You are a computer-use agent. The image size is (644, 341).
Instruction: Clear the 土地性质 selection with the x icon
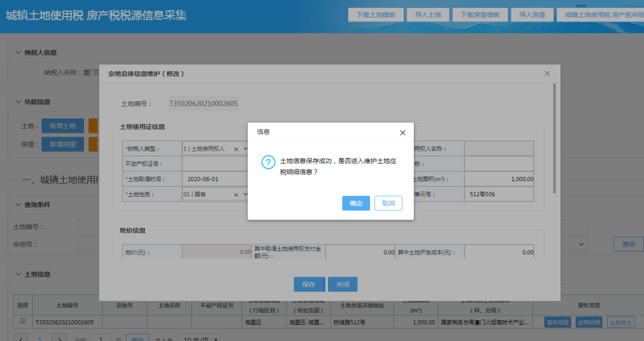(x=236, y=195)
